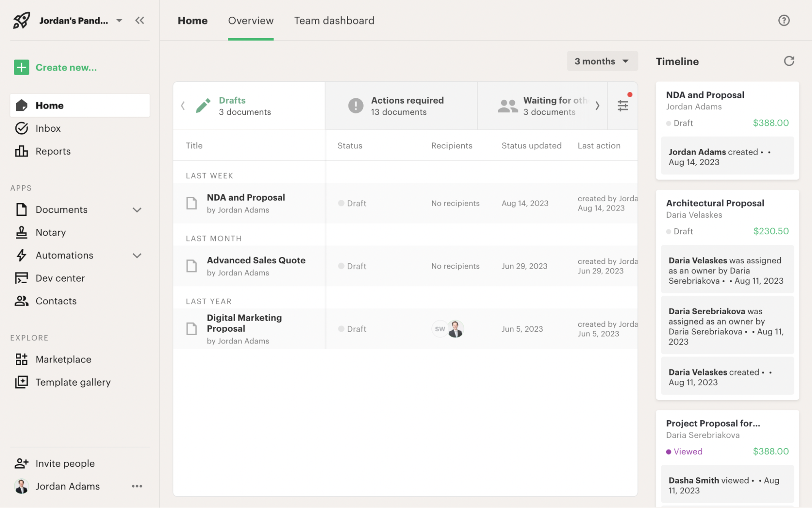The image size is (812, 508).
Task: Open Architectural Proposal timeline card
Action: (x=715, y=203)
